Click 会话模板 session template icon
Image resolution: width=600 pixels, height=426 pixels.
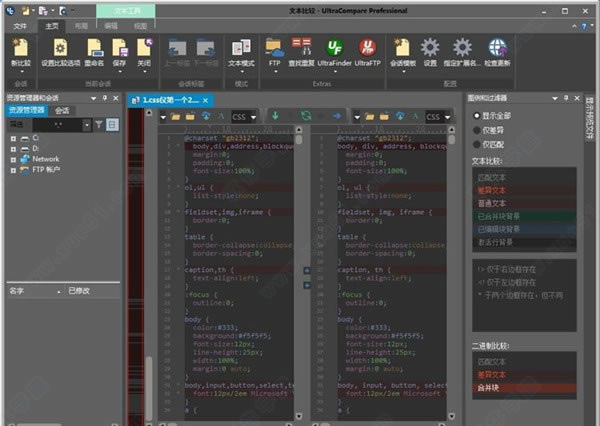point(403,47)
